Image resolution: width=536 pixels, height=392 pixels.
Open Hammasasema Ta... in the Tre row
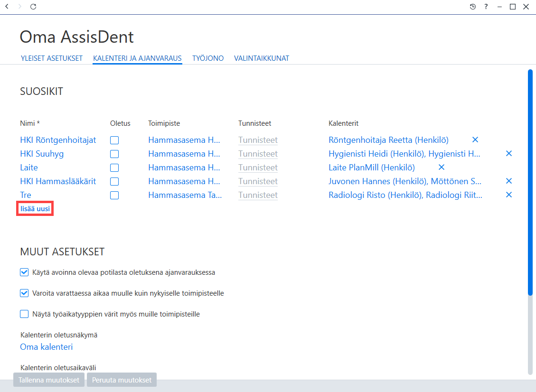185,195
